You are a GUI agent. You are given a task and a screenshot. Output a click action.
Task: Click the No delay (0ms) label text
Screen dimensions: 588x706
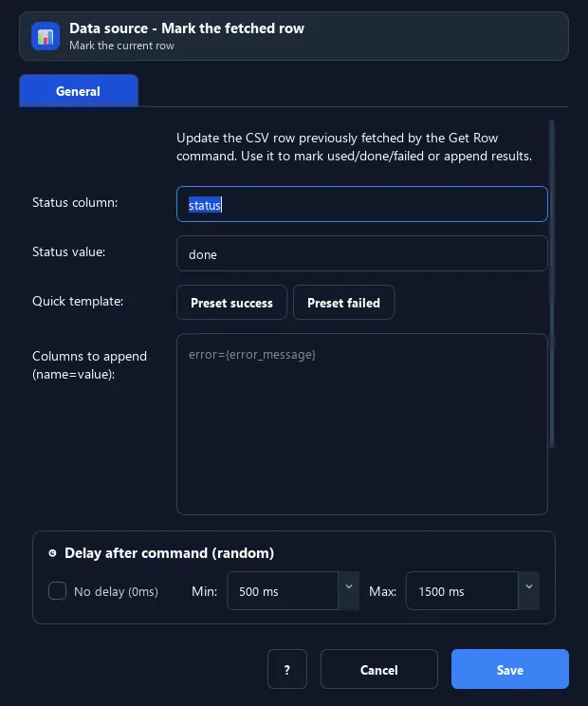[116, 591]
